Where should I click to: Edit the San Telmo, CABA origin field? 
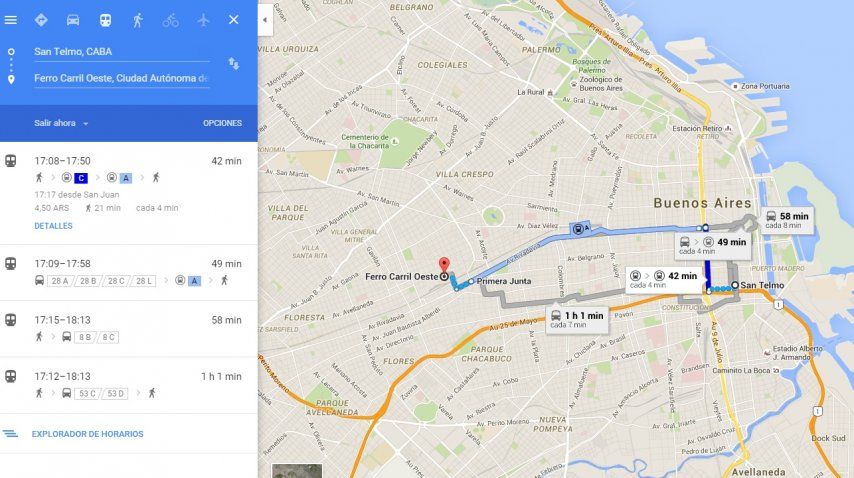coord(121,52)
